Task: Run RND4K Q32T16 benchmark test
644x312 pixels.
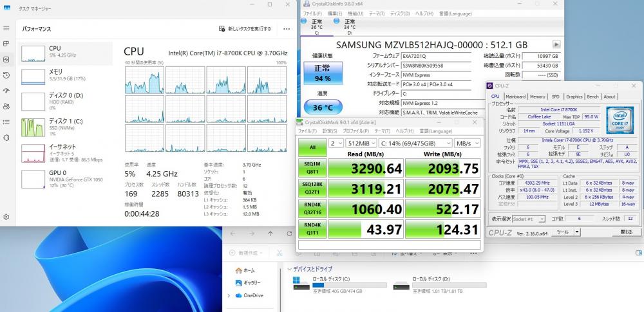Action: pyautogui.click(x=312, y=208)
